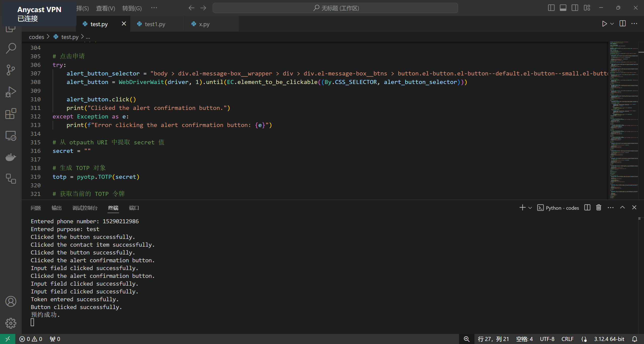
Task: Open the Extensions view
Action: (11, 114)
